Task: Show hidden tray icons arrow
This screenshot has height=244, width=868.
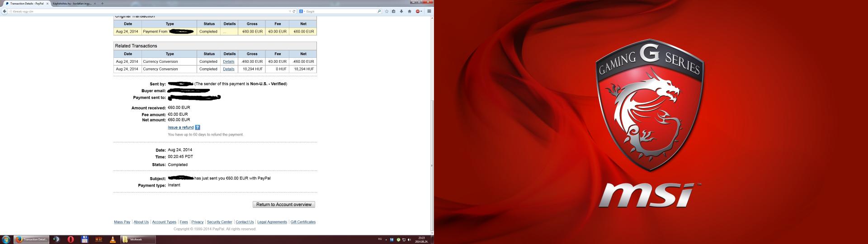Action: tap(387, 239)
